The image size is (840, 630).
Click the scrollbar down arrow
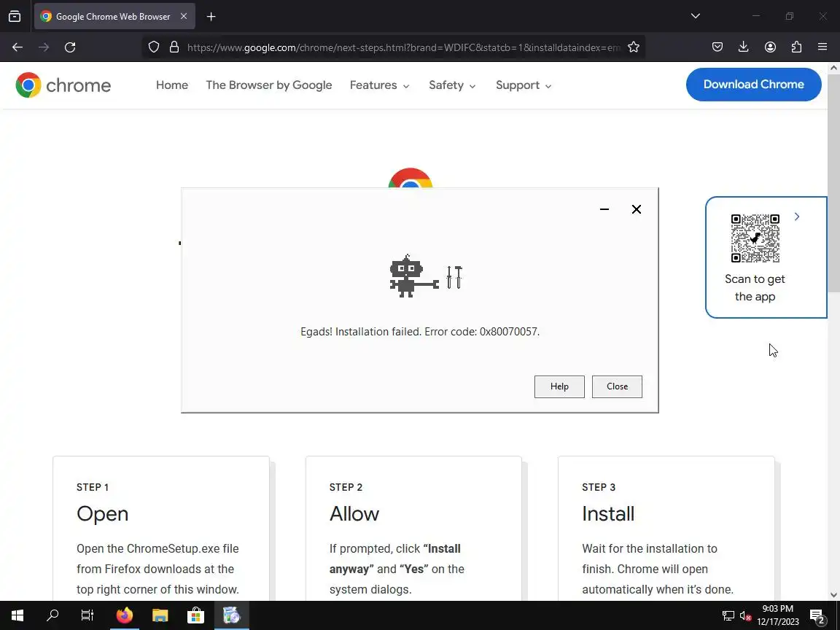[x=833, y=595]
